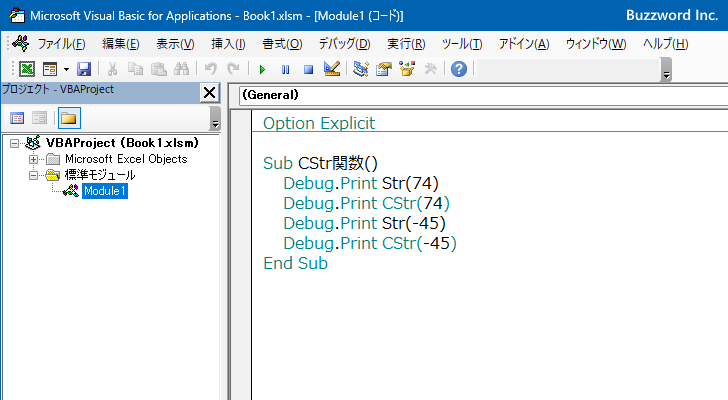Viewport: 728px width, 400px height.
Task: Open the ヘルプ(H) menu
Action: 665,44
